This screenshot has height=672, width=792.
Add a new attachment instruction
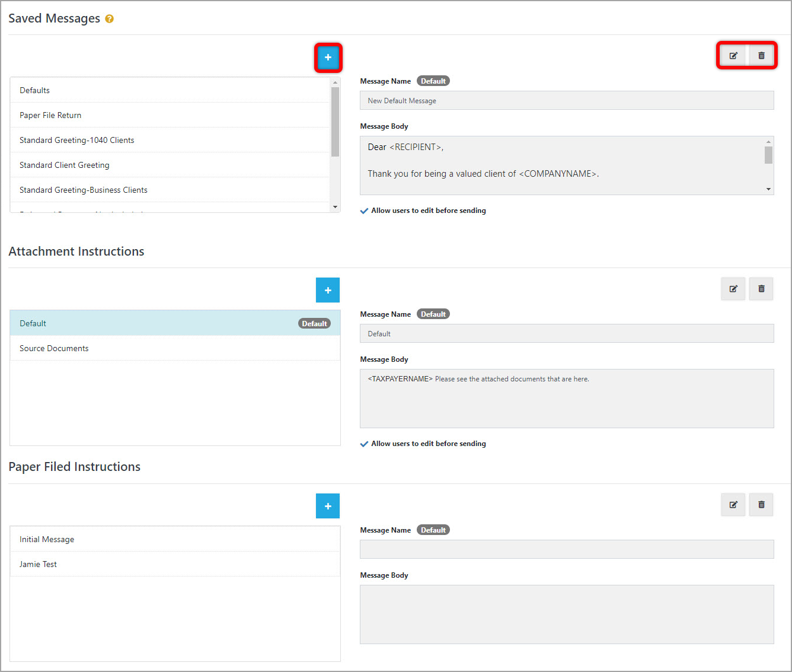point(328,290)
